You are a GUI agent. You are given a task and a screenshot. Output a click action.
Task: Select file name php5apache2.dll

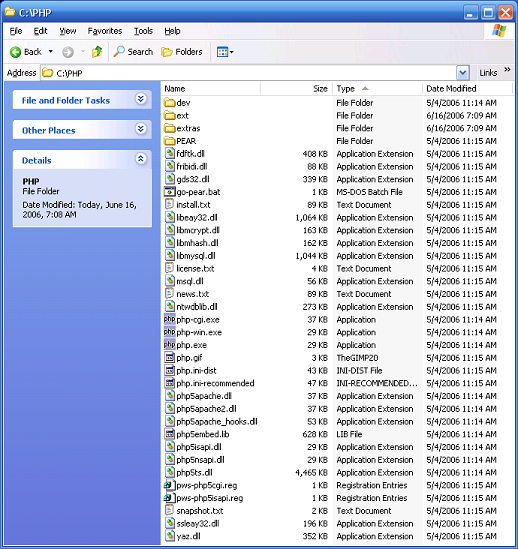tap(206, 409)
